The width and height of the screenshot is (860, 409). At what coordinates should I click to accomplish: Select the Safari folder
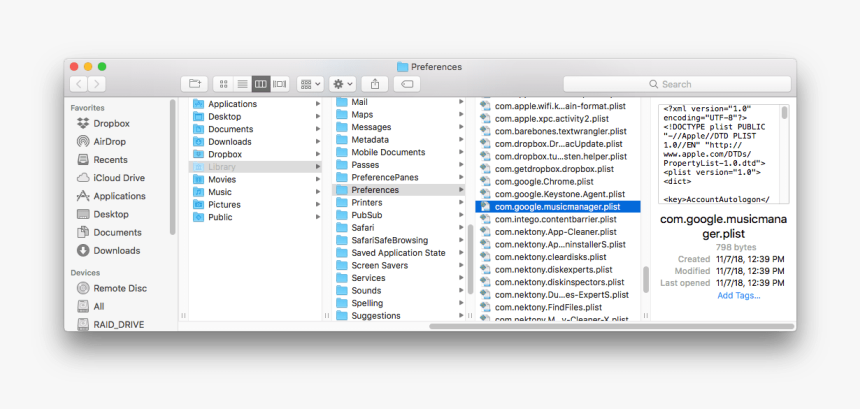point(399,228)
